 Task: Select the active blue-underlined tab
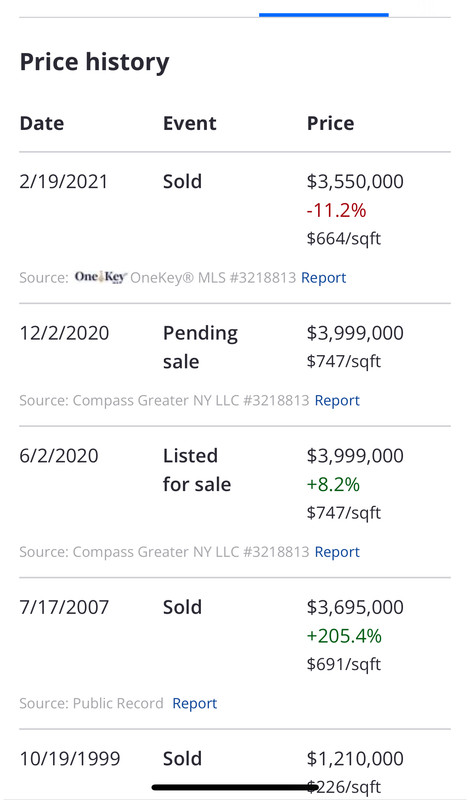tap(324, 15)
